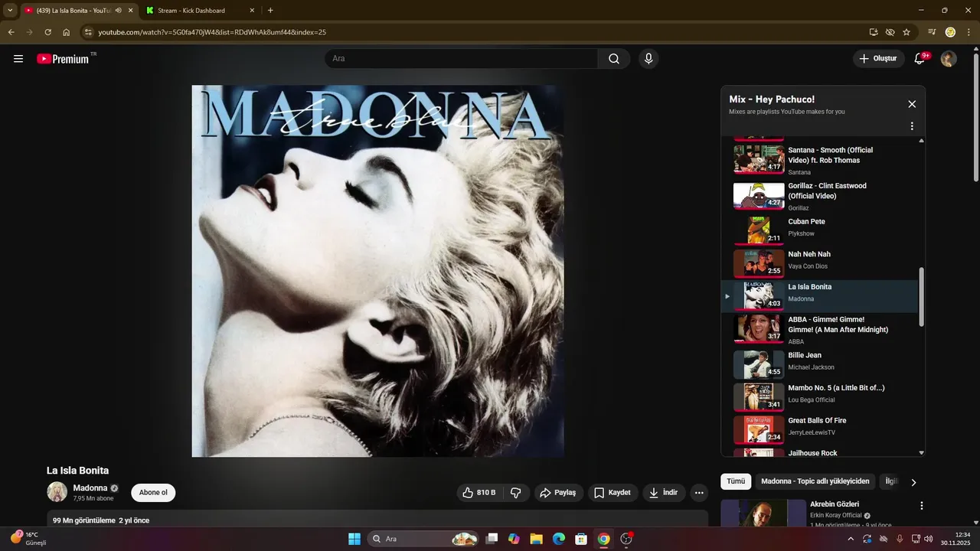
Task: Select Madonna - Topic adlı yükleyiciden chip
Action: [x=815, y=481]
